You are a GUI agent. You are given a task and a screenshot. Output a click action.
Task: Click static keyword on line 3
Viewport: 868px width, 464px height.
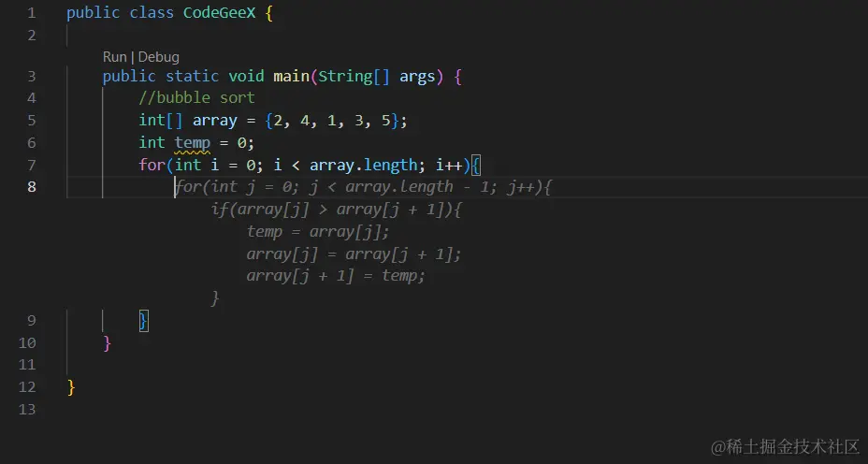coord(192,76)
